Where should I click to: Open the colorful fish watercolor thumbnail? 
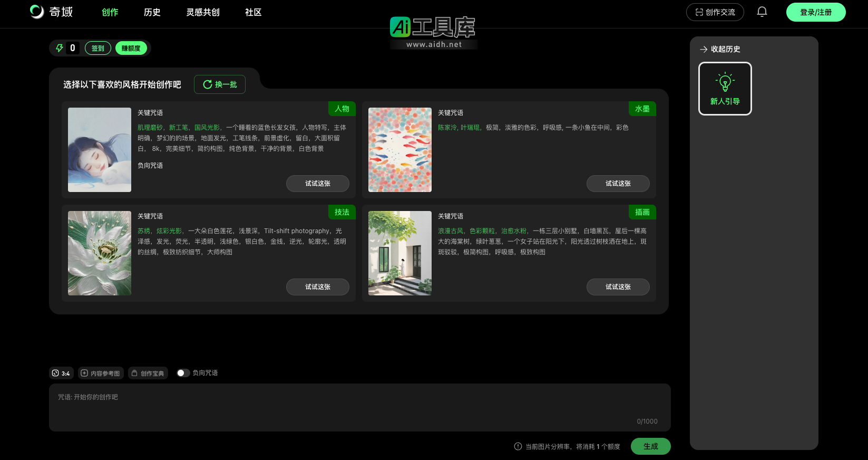pyautogui.click(x=400, y=150)
